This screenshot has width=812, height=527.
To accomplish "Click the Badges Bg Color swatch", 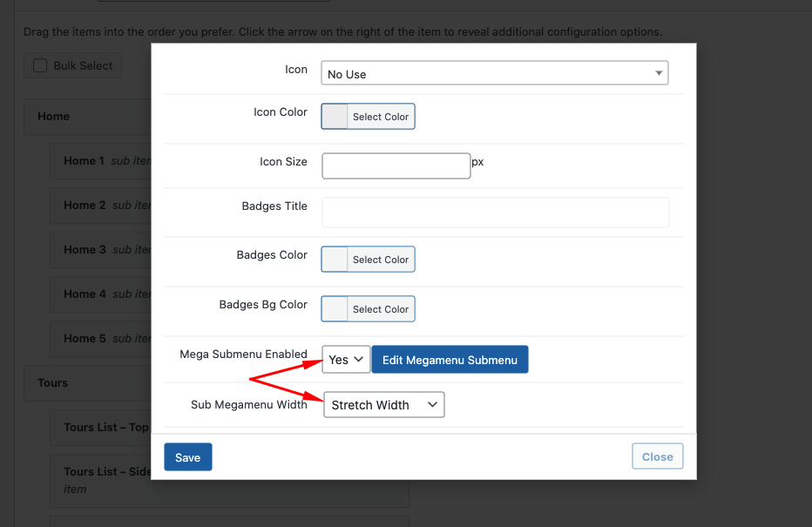I will click(335, 309).
